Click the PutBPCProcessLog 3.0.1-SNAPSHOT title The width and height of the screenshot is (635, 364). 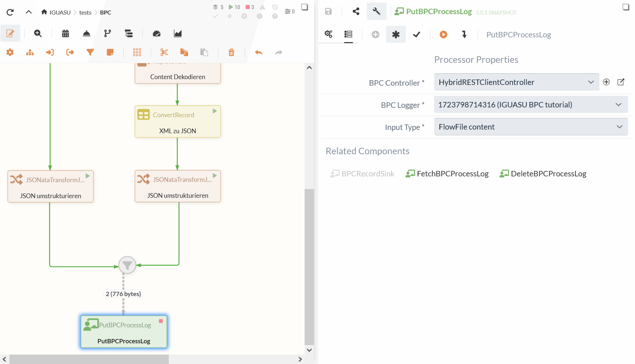click(456, 12)
